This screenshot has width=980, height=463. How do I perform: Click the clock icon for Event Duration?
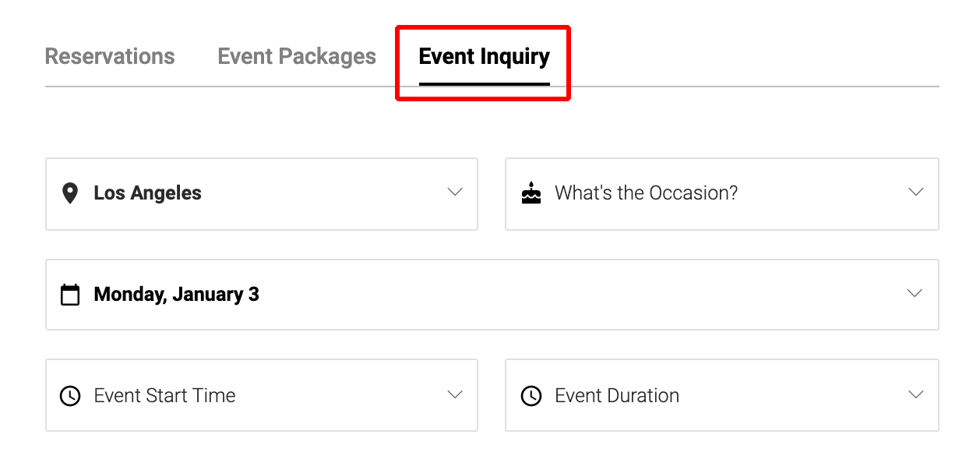click(x=531, y=396)
